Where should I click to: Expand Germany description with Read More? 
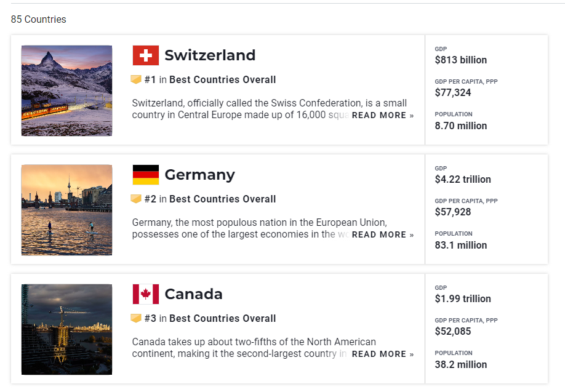pos(382,235)
